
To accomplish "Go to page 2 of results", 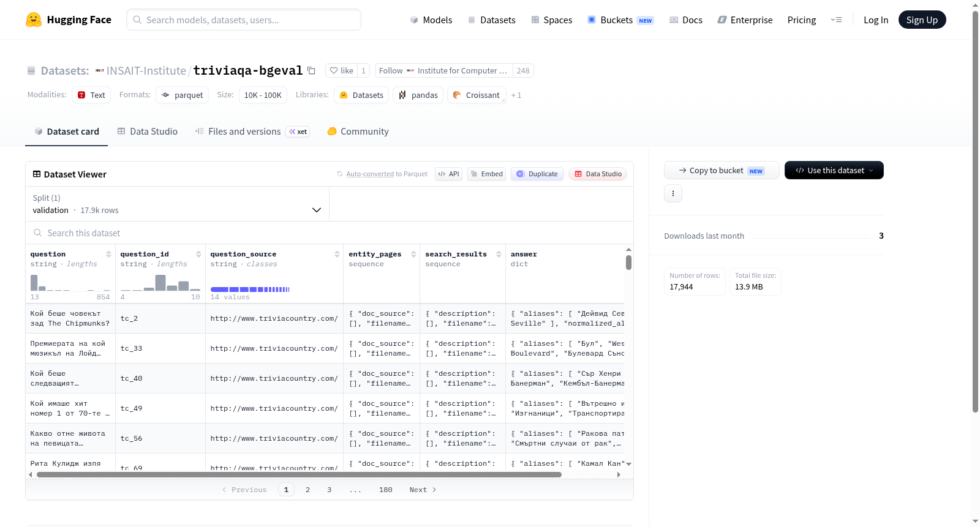I will (x=307, y=490).
